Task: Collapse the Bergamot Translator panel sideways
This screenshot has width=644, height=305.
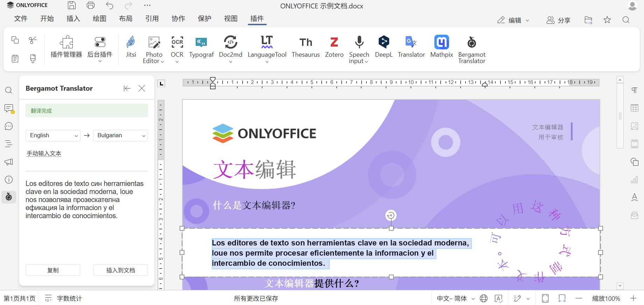Action: click(x=127, y=88)
